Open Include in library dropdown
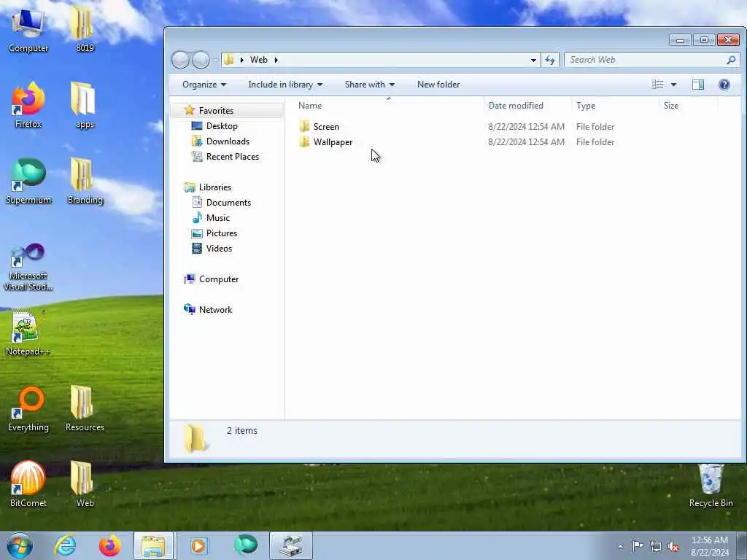 click(x=285, y=85)
